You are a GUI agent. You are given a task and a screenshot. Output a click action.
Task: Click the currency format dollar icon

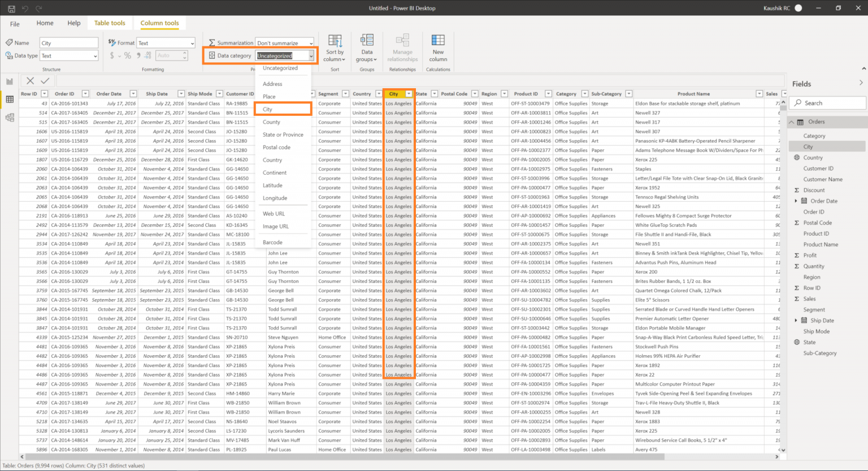click(x=111, y=55)
